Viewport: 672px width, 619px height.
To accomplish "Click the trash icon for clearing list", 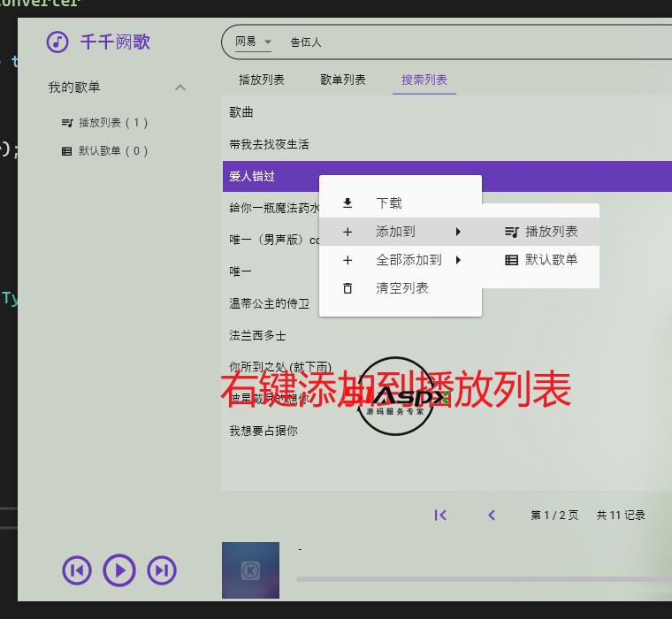I will [347, 288].
